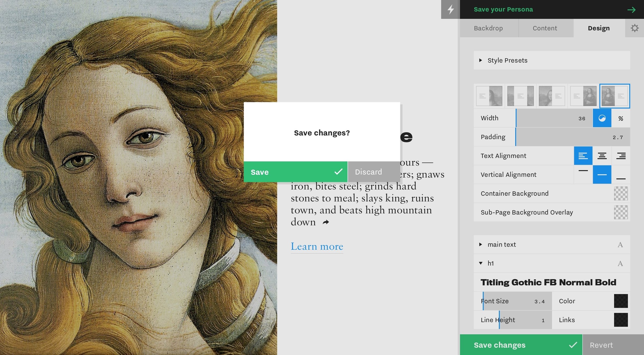
Task: Toggle the width unit circle icon
Action: (602, 118)
